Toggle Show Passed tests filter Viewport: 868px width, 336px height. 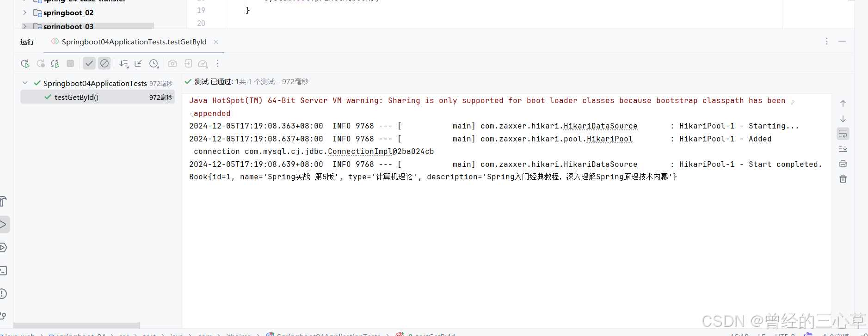click(89, 63)
